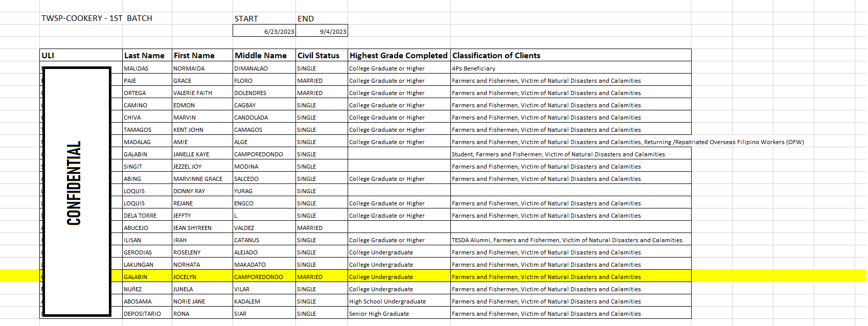Click the Civil Status column header
Viewport: 868px width, 326px height.
click(x=322, y=55)
